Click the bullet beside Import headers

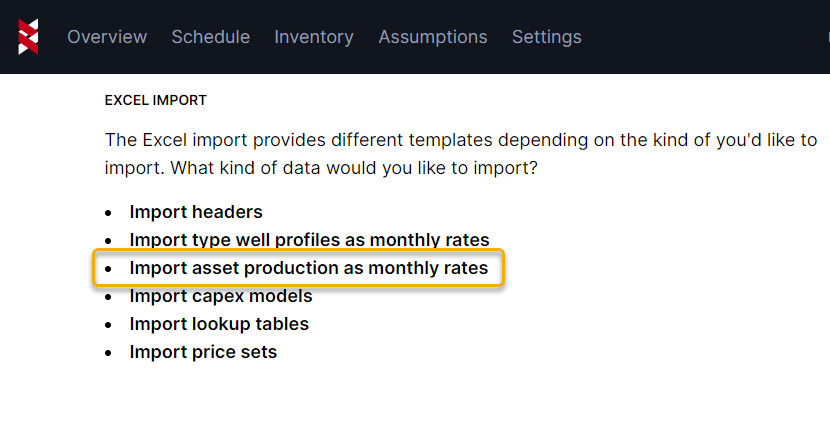109,213
